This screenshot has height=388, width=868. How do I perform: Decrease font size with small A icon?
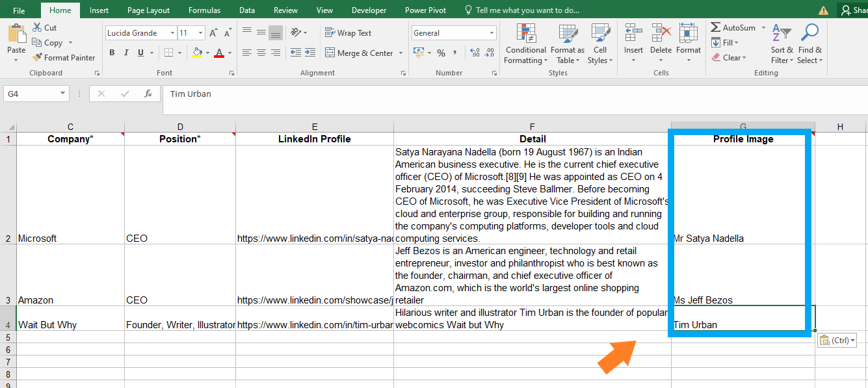pos(228,32)
